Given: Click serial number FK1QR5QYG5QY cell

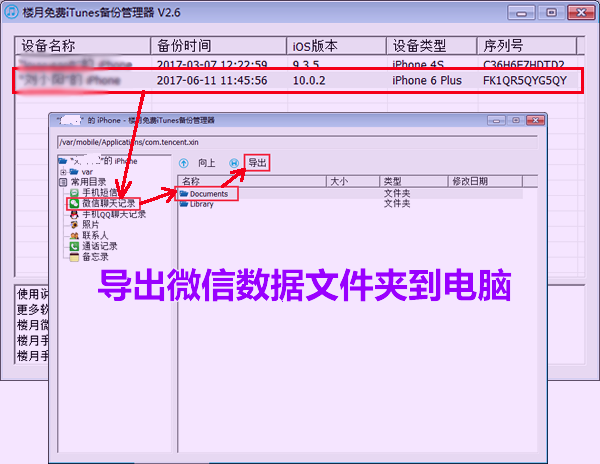Looking at the screenshot, I should (x=525, y=81).
